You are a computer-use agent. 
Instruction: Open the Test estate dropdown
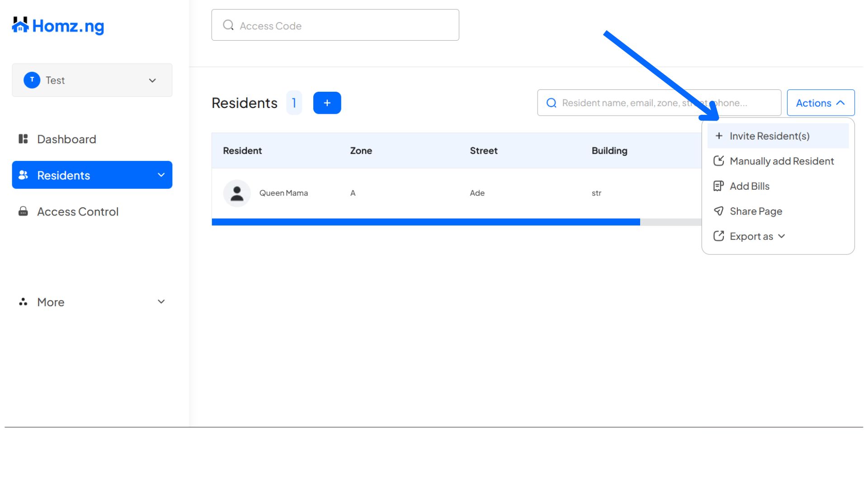point(92,80)
